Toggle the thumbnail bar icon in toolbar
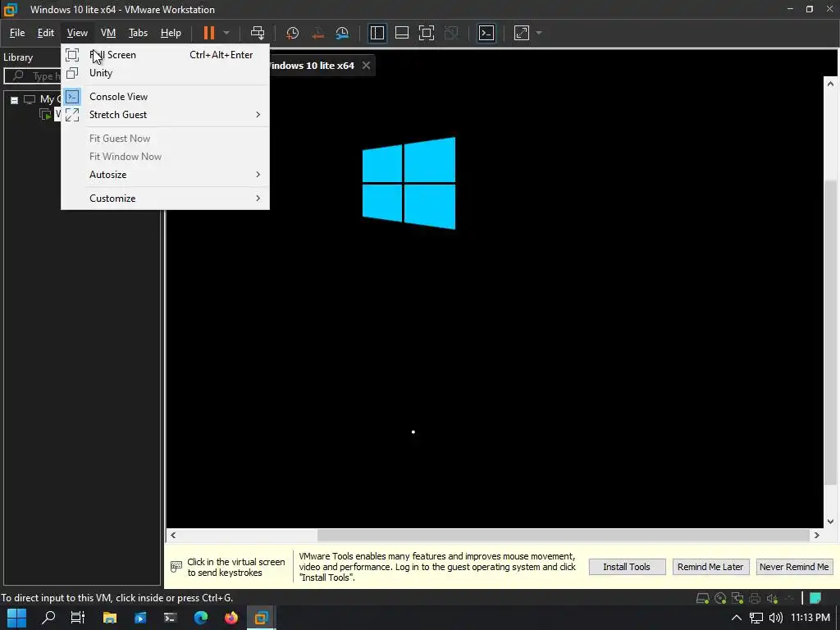The height and width of the screenshot is (630, 840). tap(402, 33)
